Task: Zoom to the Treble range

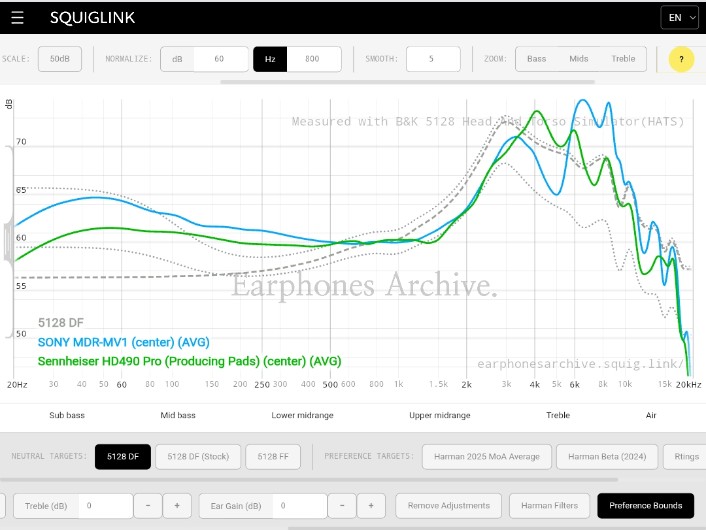Action: pyautogui.click(x=623, y=59)
